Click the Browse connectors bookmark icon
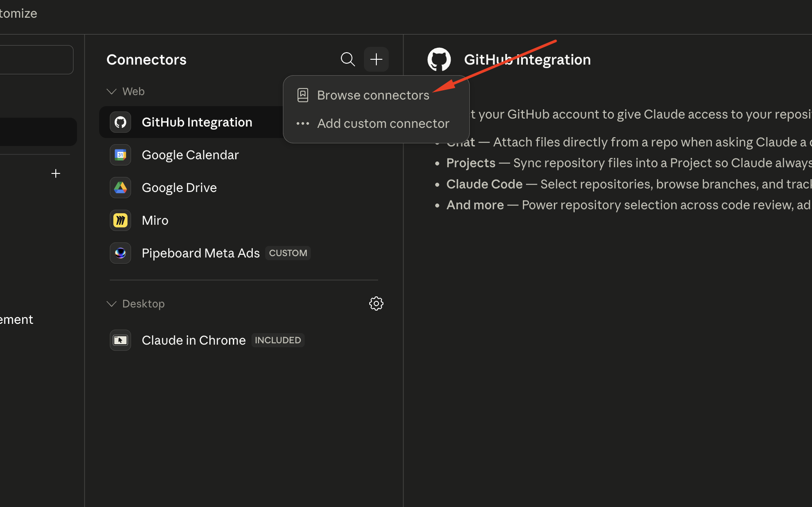This screenshot has height=507, width=812. [303, 95]
